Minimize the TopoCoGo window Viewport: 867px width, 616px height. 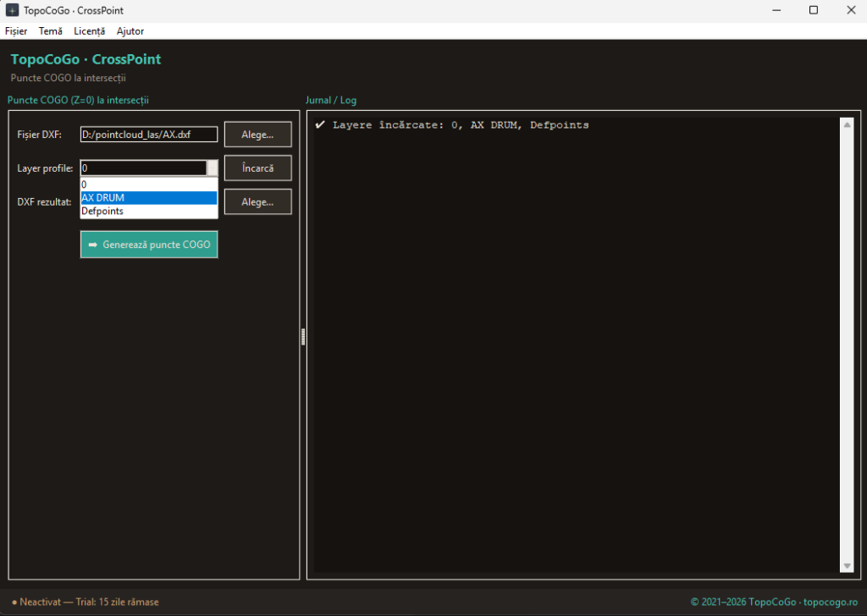tap(776, 10)
